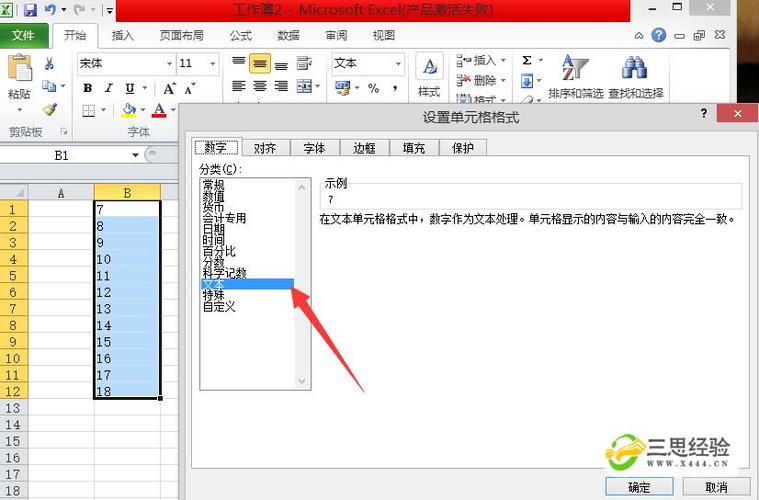Click merge and center icon
The image size is (759, 500).
coord(304,86)
